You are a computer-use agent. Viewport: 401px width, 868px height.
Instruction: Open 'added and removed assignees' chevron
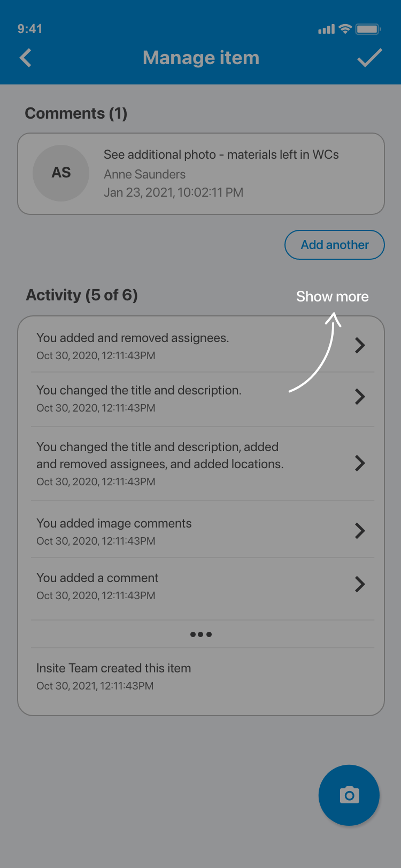click(x=360, y=345)
